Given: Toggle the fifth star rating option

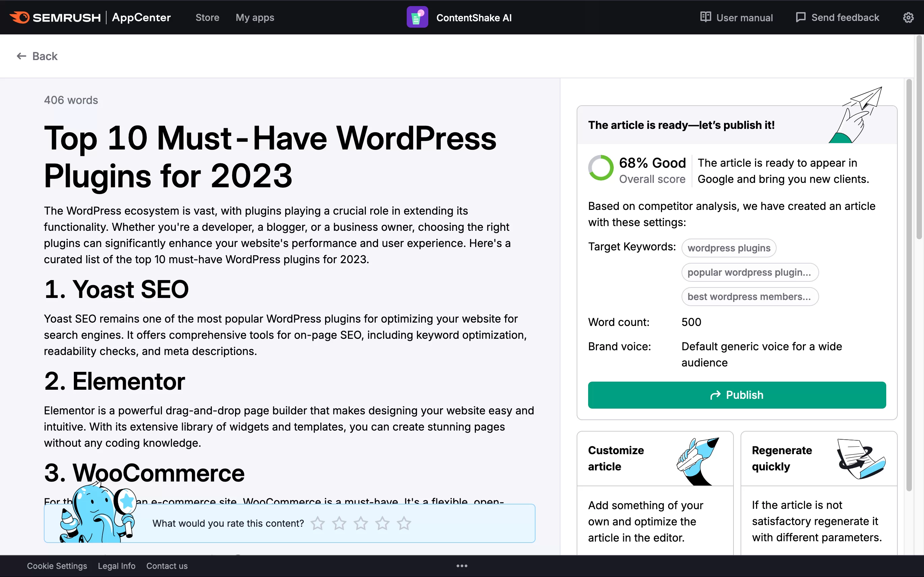Looking at the screenshot, I should pos(404,524).
